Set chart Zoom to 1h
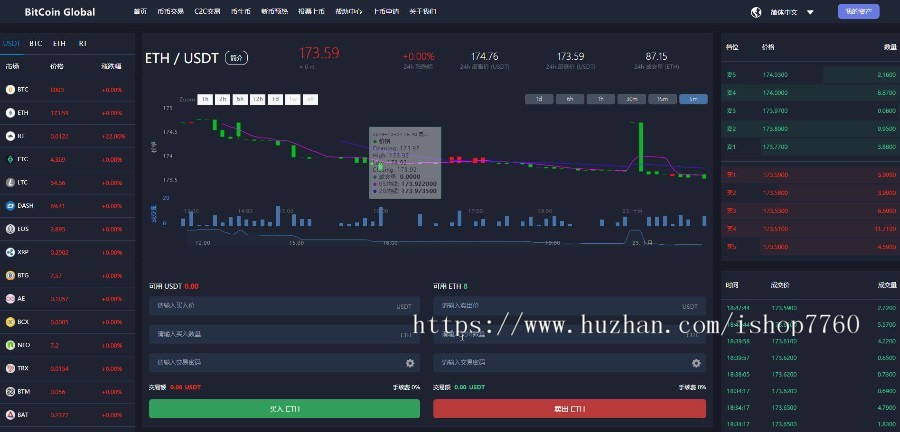 (205, 99)
